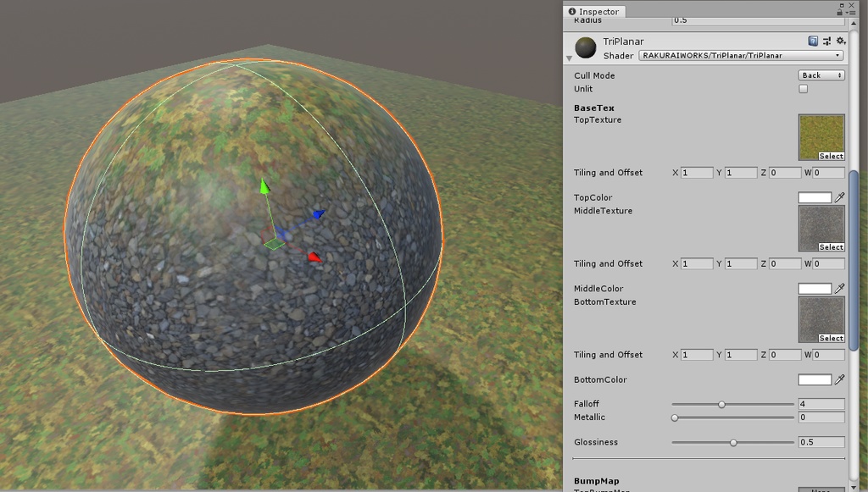Open the Cull Mode dropdown

[x=821, y=75]
